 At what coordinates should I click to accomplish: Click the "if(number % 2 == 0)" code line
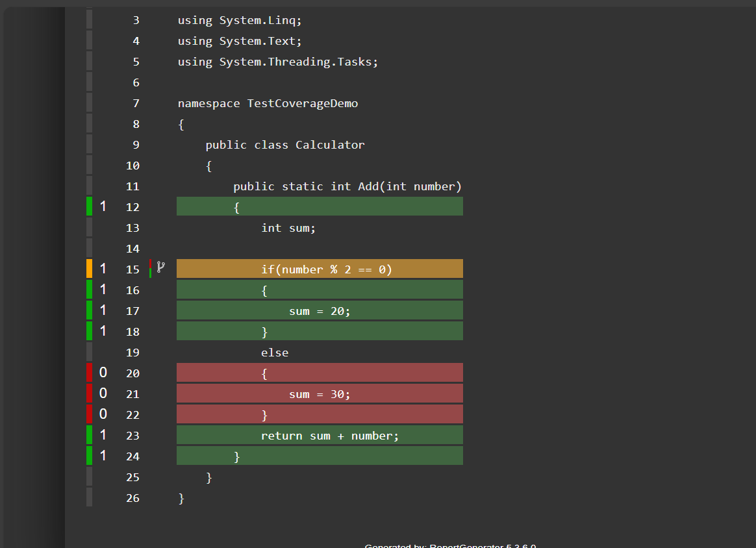pos(327,269)
